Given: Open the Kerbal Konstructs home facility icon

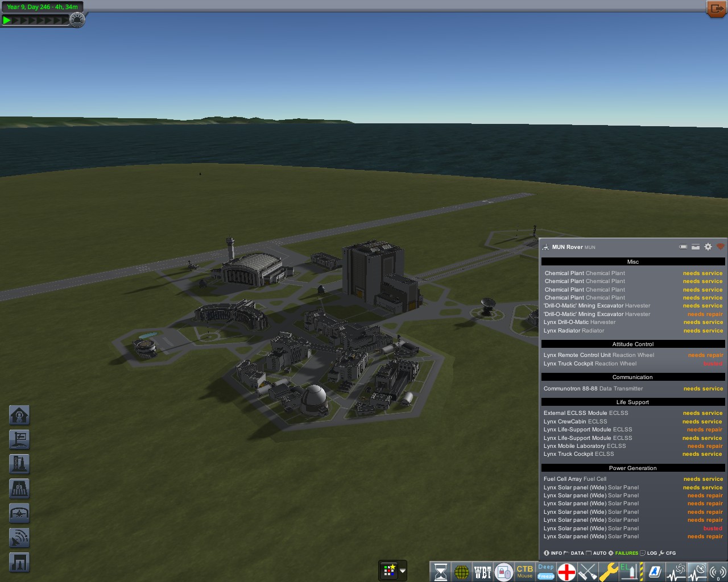Looking at the screenshot, I should tap(19, 415).
